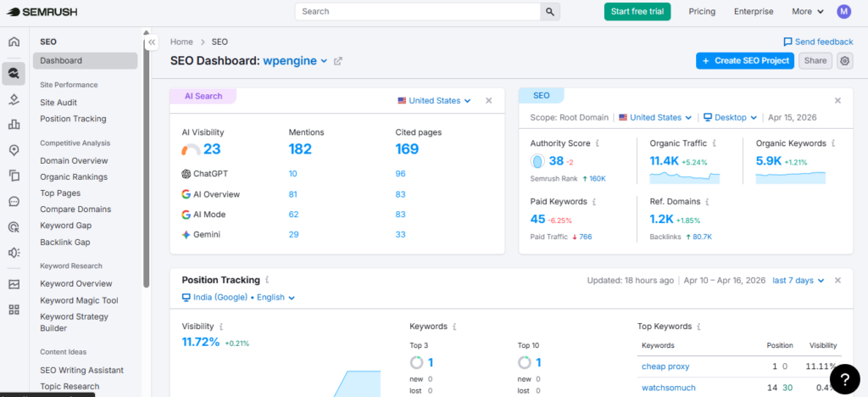Image resolution: width=868 pixels, height=397 pixels.
Task: Open the Advertising megaphone icon in rail
Action: click(x=14, y=253)
